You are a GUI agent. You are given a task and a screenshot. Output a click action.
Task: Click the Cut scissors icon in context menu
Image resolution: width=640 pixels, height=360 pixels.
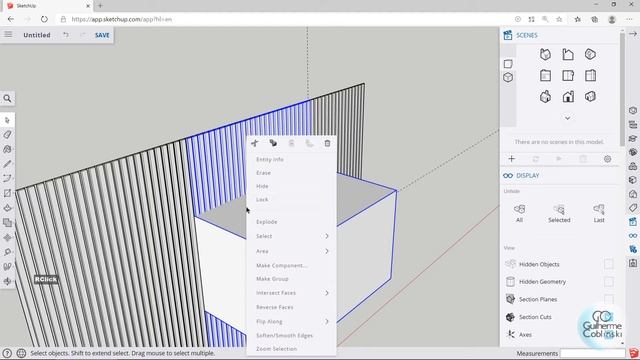255,143
